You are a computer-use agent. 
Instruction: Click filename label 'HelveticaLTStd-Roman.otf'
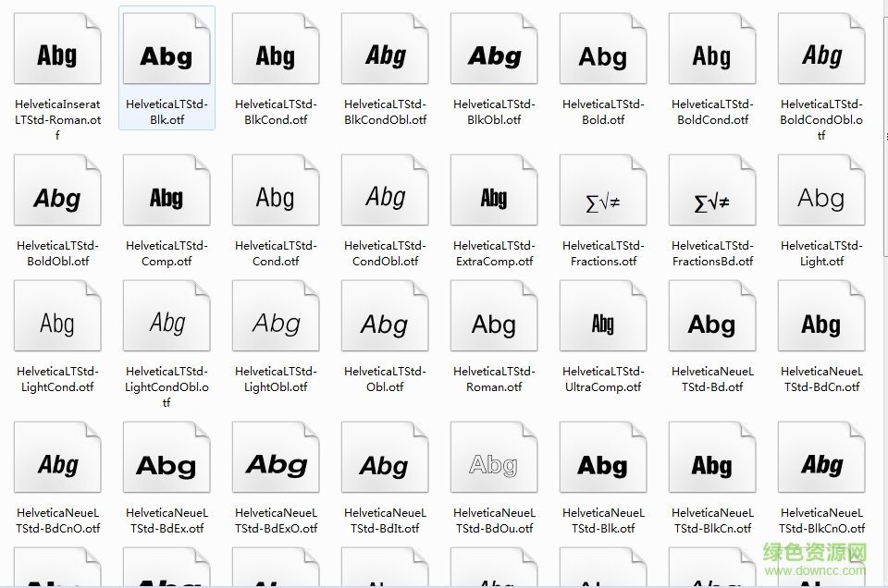(x=494, y=379)
